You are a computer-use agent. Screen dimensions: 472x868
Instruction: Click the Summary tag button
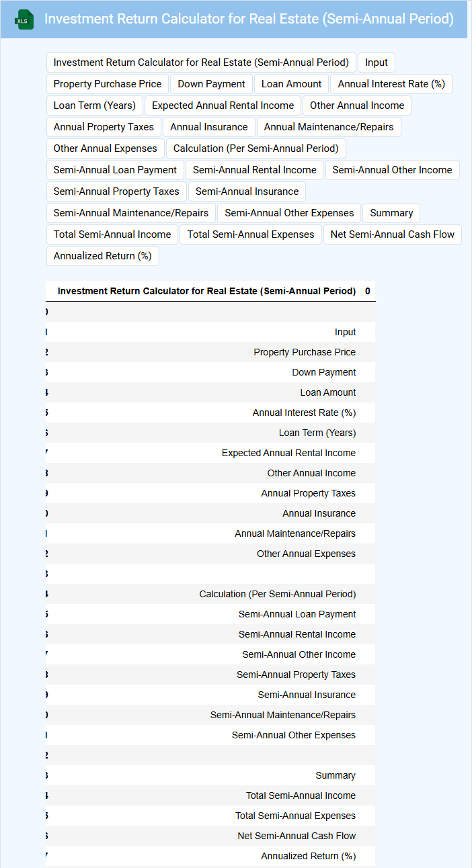(x=391, y=213)
